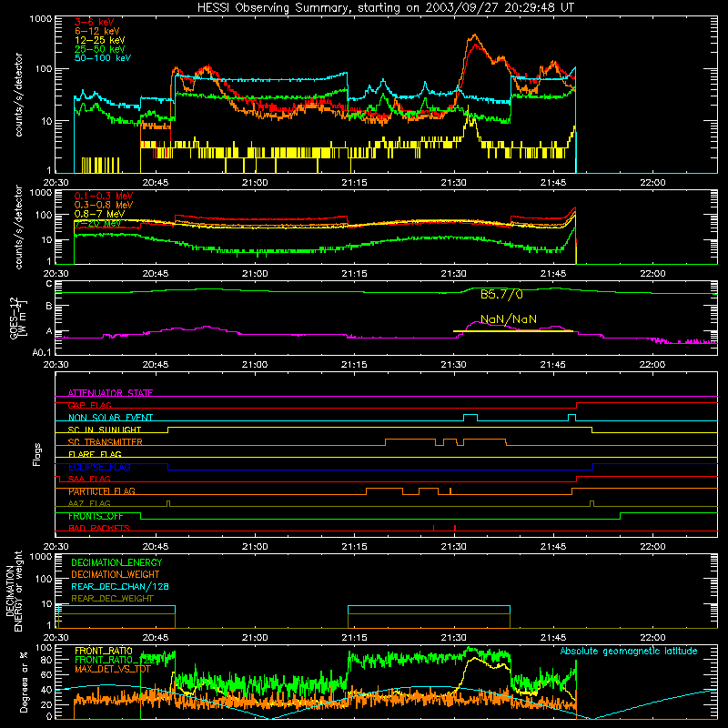The width and height of the screenshot is (728, 728).
Task: Click the 20:45 tick label under the decimation panel
Action: [x=156, y=638]
